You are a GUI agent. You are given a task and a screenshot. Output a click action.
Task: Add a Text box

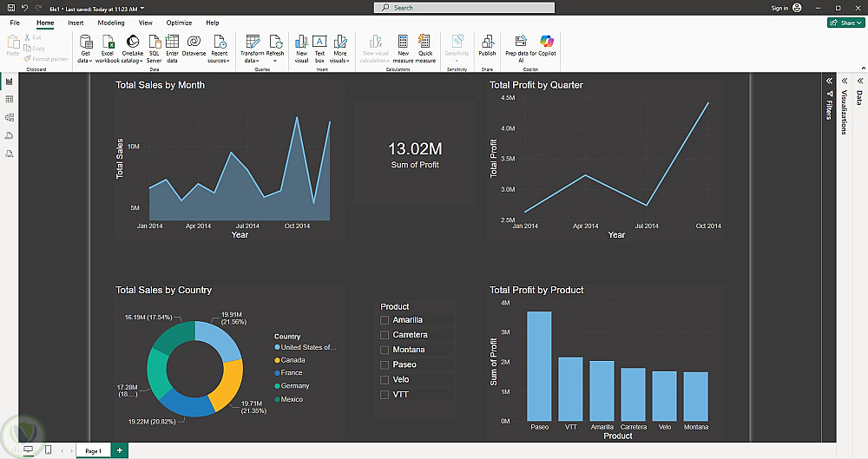coord(319,49)
